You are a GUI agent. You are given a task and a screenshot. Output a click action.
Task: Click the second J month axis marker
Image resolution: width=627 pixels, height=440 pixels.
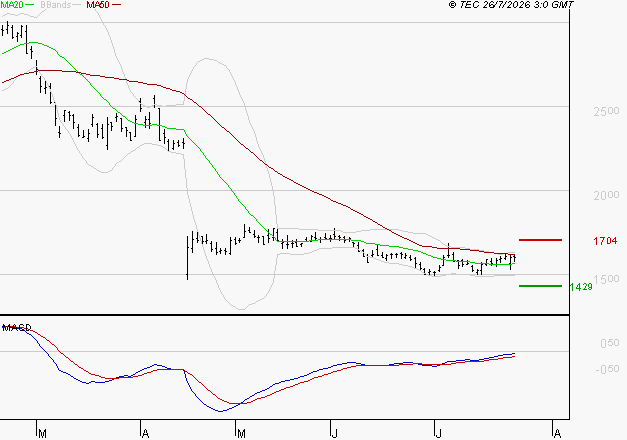(x=439, y=433)
